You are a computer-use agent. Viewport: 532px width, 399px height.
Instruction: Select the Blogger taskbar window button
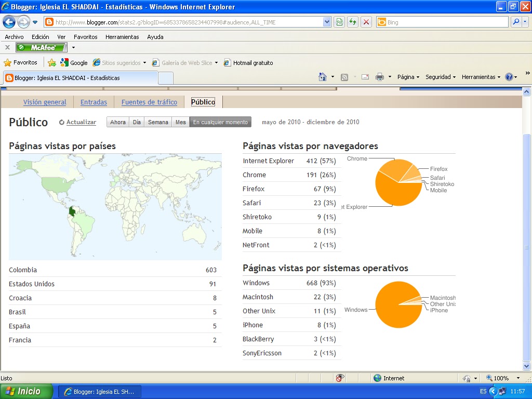[x=99, y=392]
